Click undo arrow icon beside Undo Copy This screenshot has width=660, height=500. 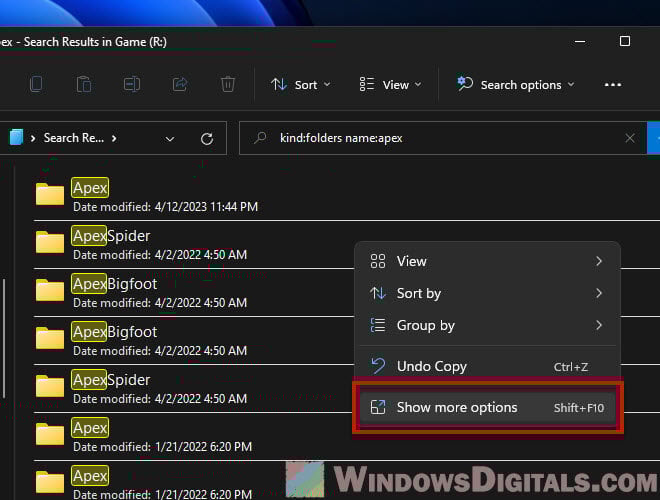[378, 366]
